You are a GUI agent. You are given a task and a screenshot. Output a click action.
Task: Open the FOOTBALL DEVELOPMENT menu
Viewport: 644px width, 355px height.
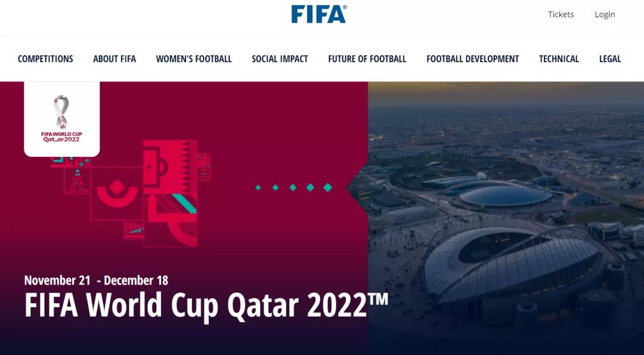[x=472, y=58]
